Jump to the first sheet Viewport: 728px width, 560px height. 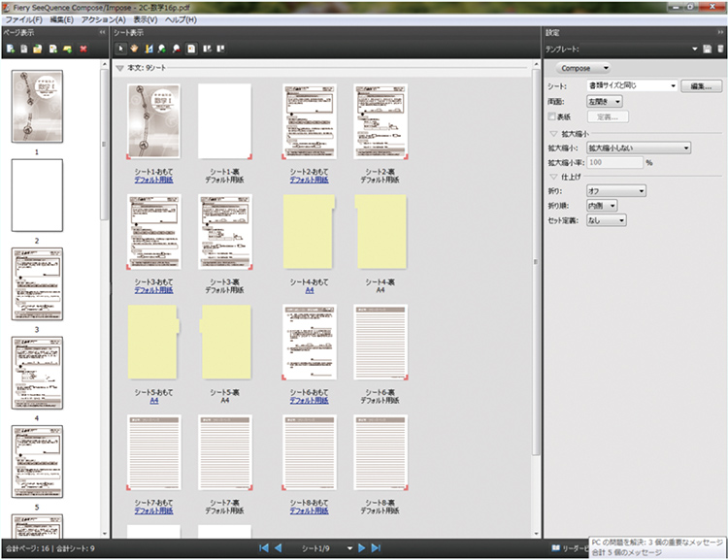[263, 548]
